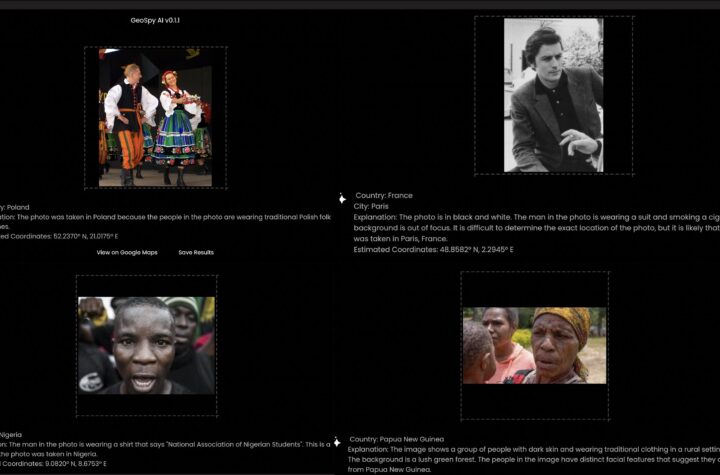This screenshot has width=720, height=475.
Task: Click the GeoSpy AI v0.1.1 title
Action: coord(155,20)
